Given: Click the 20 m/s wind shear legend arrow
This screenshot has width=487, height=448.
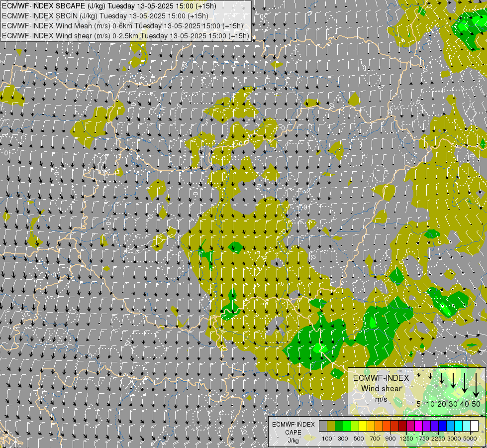Looking at the screenshot, I should pyautogui.click(x=442, y=378).
